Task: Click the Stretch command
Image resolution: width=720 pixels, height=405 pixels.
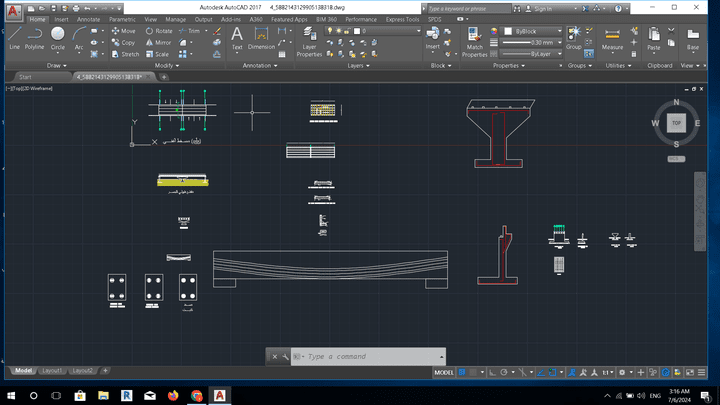Action: point(125,54)
